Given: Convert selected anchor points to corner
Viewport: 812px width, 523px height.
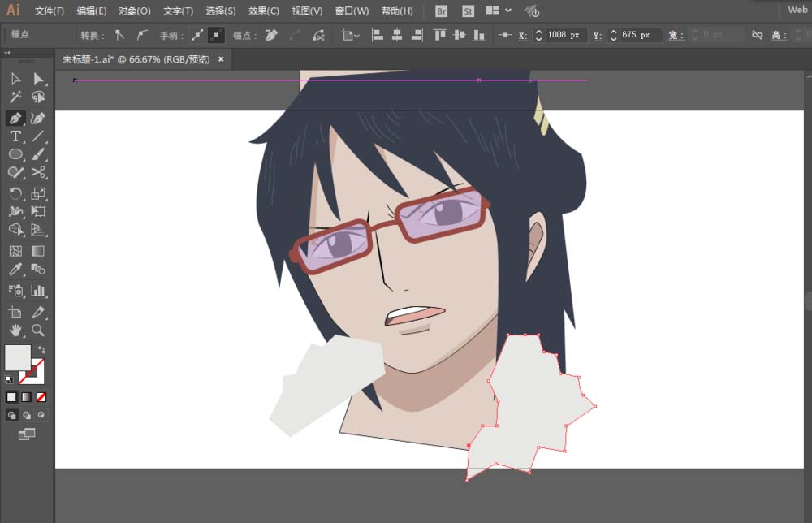Looking at the screenshot, I should (x=119, y=35).
